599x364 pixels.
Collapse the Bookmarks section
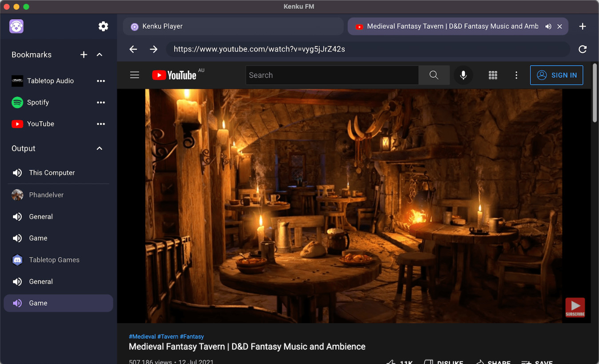click(100, 55)
